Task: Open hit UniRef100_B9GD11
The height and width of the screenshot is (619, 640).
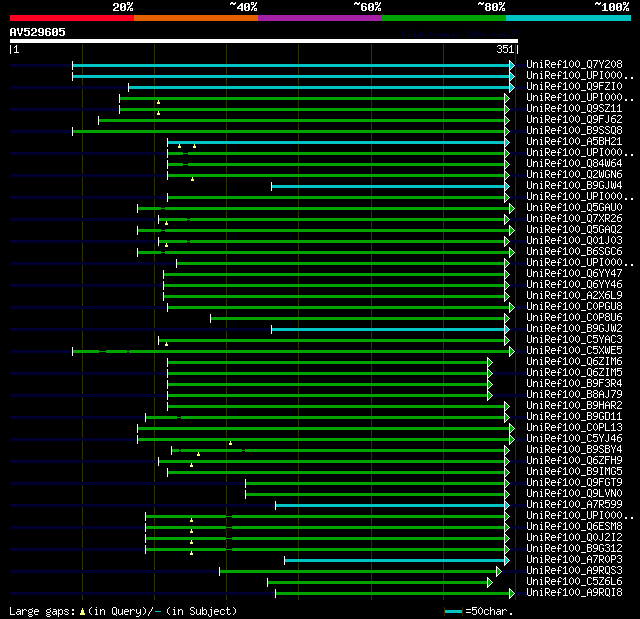Action: (x=574, y=417)
